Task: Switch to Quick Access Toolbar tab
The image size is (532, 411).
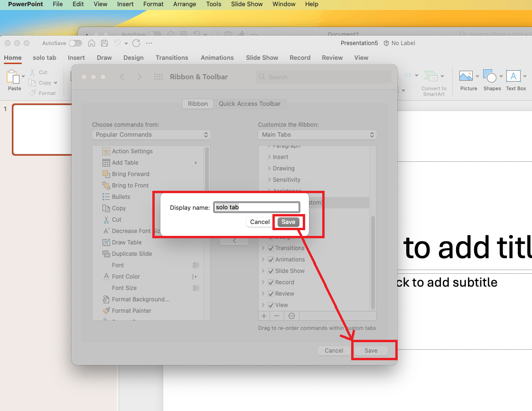Action: [x=249, y=104]
